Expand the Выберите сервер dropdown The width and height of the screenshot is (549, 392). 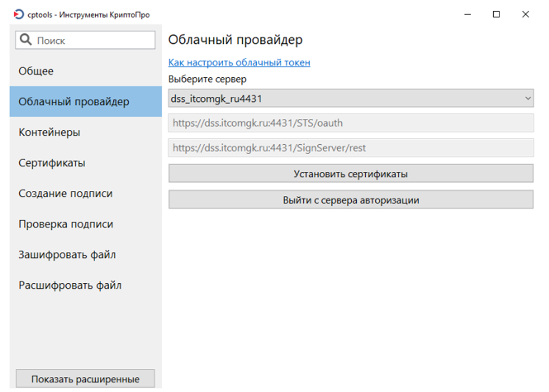point(351,99)
